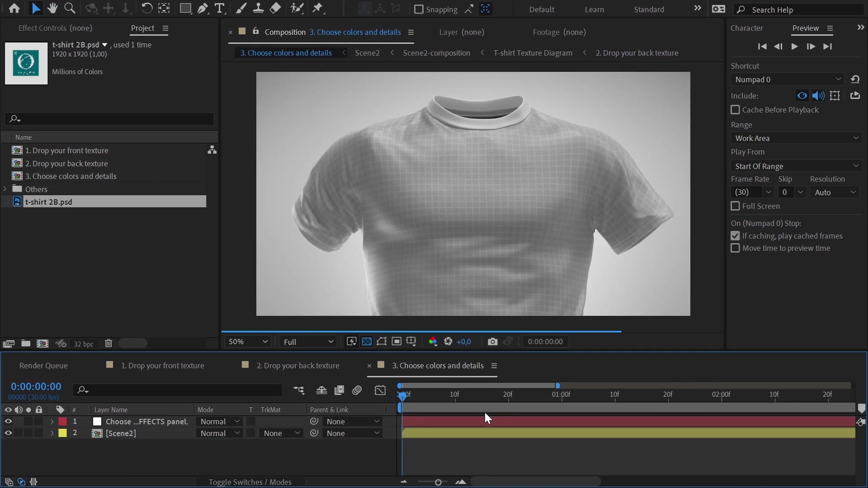
Task: Select the Scene2 breadcrumb tab
Action: [x=367, y=52]
